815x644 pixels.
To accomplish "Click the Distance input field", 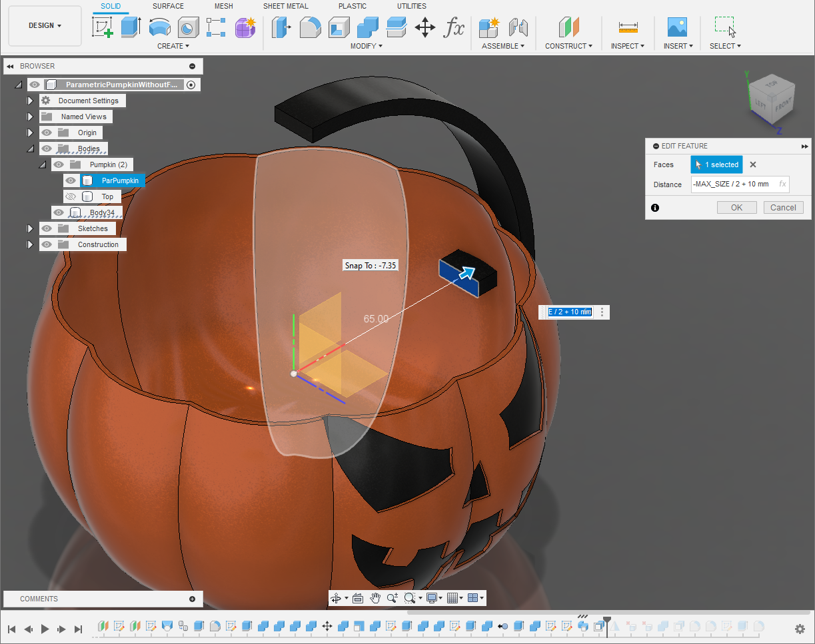I will click(740, 184).
